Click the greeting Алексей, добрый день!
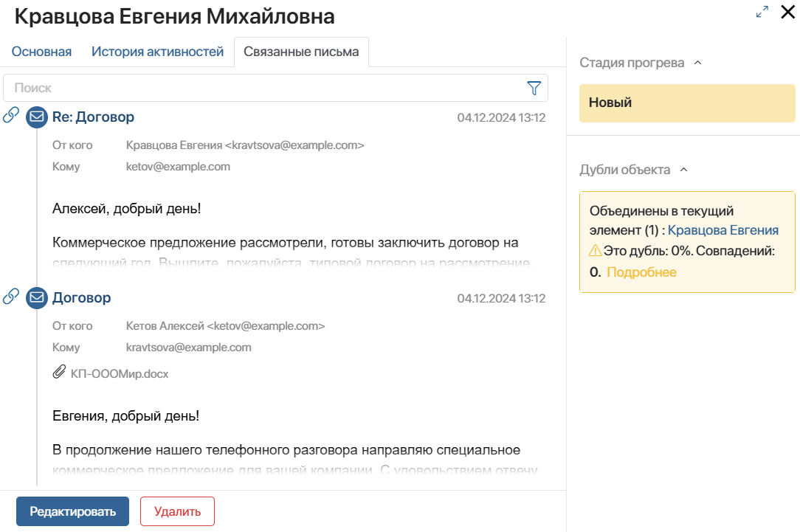800x532 pixels. tap(126, 209)
